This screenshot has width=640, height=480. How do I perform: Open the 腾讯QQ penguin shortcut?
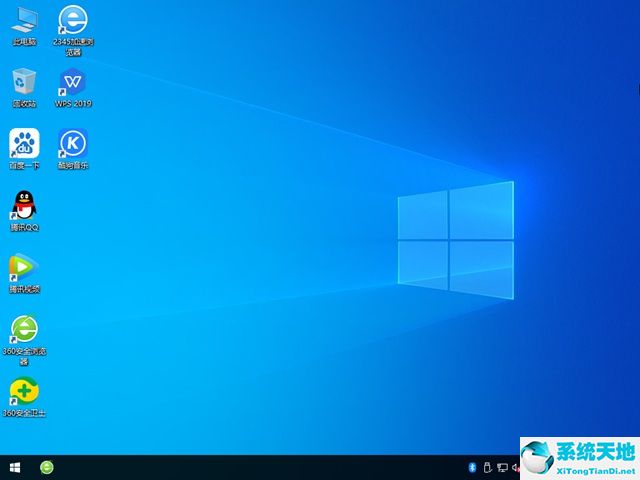click(x=24, y=207)
